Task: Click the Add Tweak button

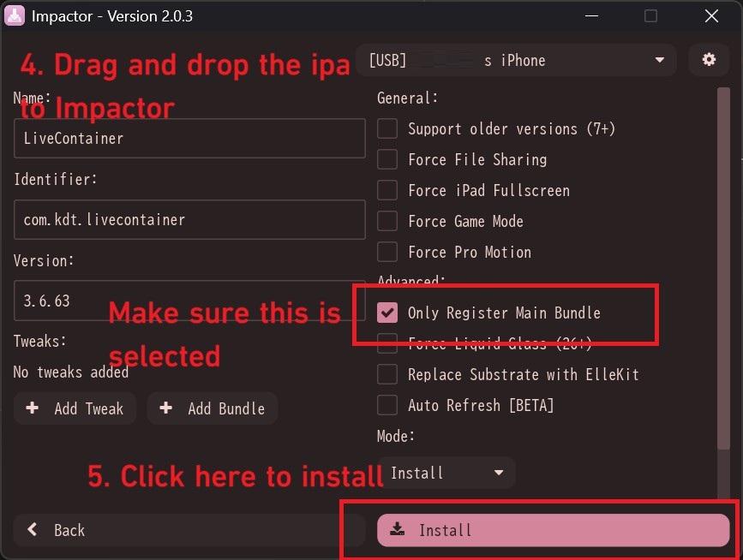Action: pos(75,408)
